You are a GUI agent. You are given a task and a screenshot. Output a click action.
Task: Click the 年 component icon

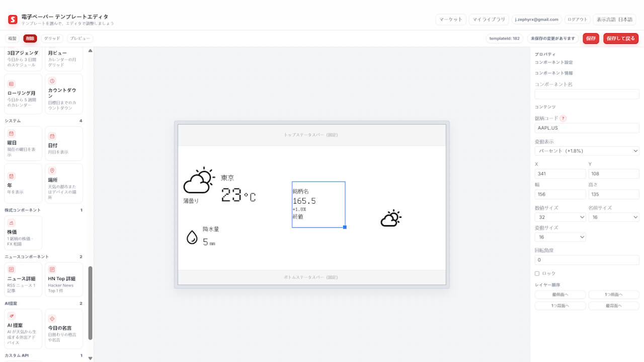(x=12, y=176)
